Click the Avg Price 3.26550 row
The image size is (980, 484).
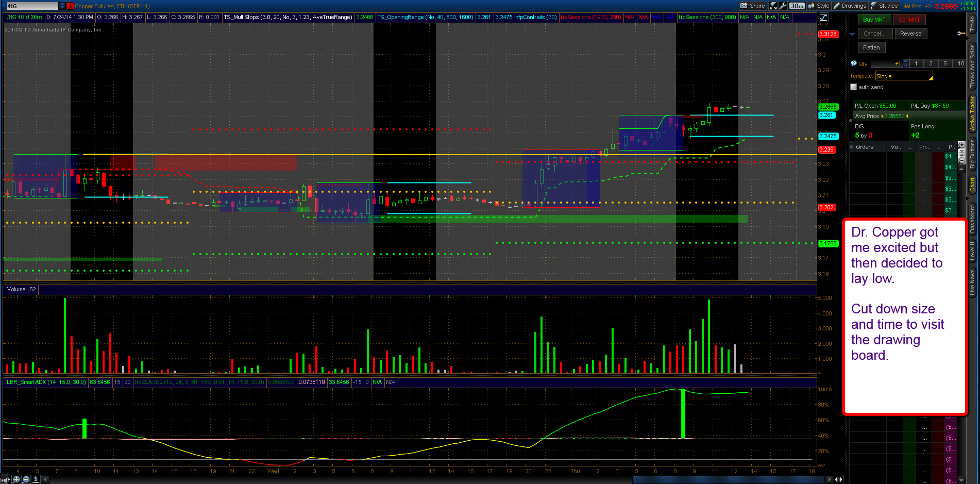click(x=909, y=116)
